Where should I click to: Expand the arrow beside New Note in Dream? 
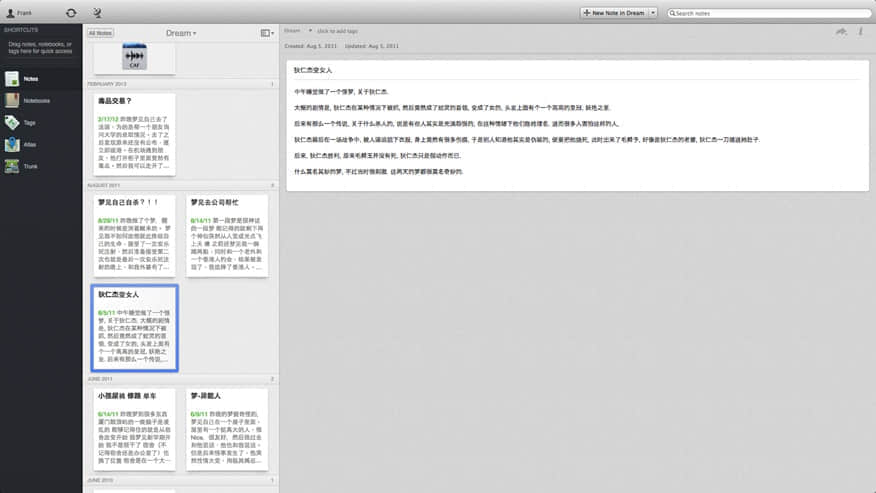[653, 13]
